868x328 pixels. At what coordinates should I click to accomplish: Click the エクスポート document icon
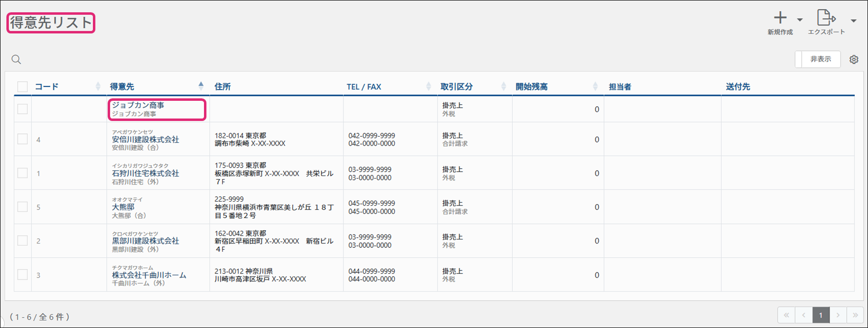coord(826,18)
